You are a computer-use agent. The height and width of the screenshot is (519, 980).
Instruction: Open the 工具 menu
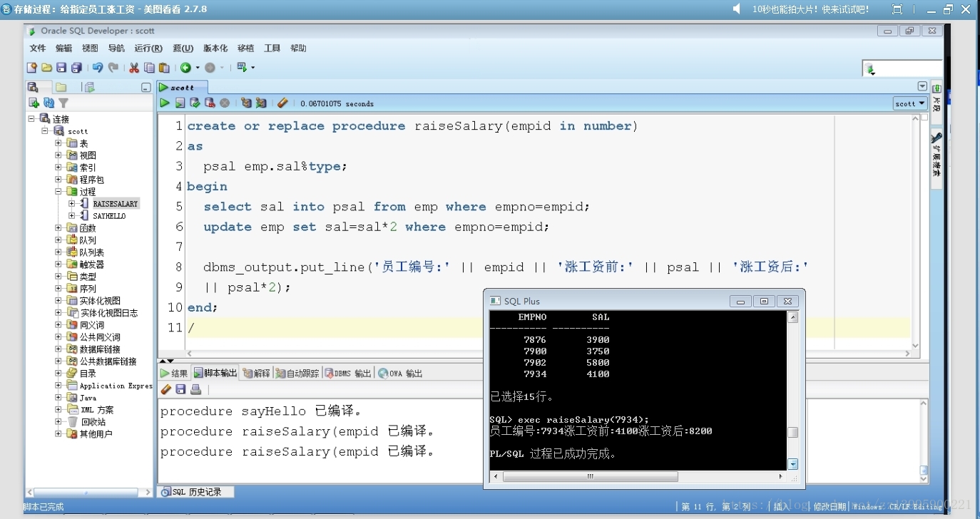click(x=272, y=48)
